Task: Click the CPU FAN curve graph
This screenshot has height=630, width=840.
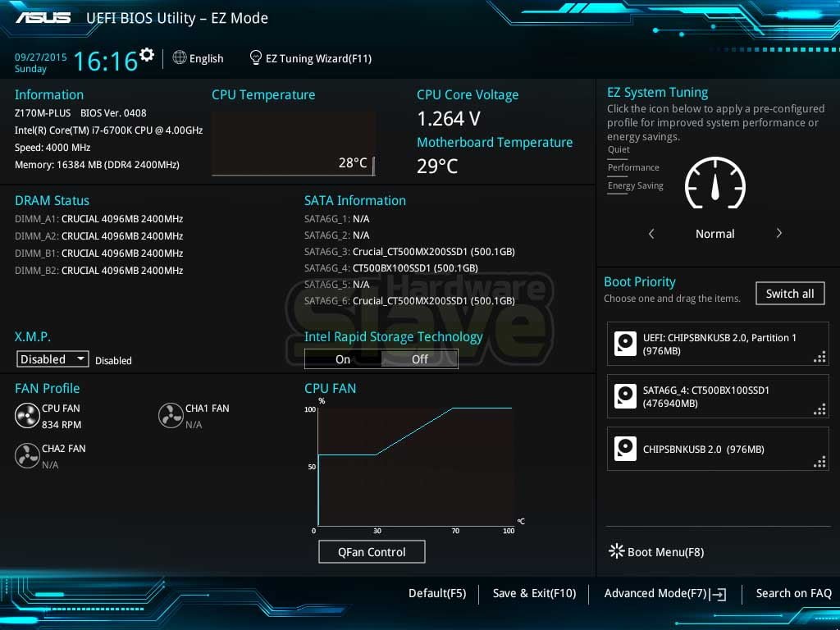Action: 416,467
